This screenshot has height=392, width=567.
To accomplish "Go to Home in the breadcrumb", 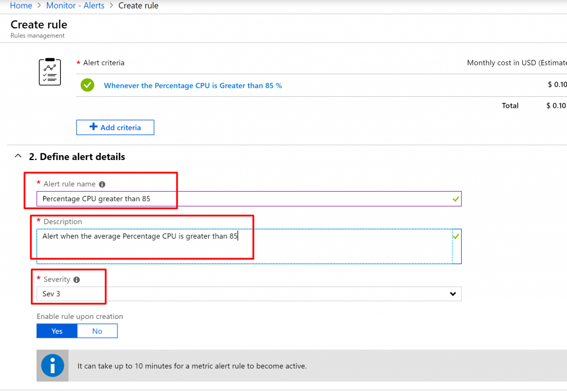I will coord(21,6).
